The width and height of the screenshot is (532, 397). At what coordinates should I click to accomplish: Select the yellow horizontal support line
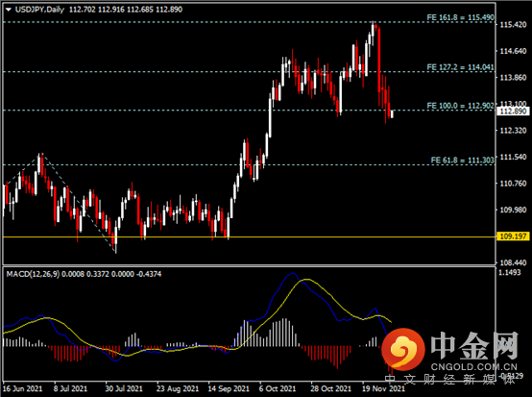pos(250,236)
